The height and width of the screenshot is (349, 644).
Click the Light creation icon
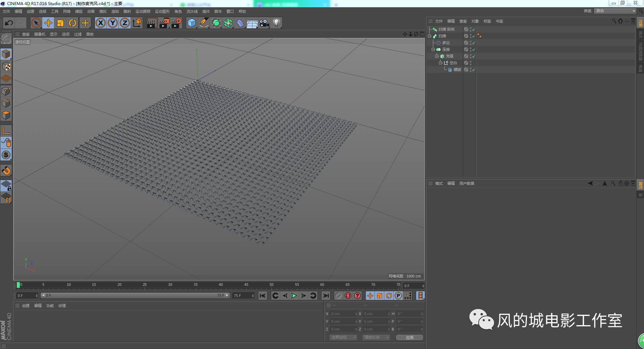276,23
